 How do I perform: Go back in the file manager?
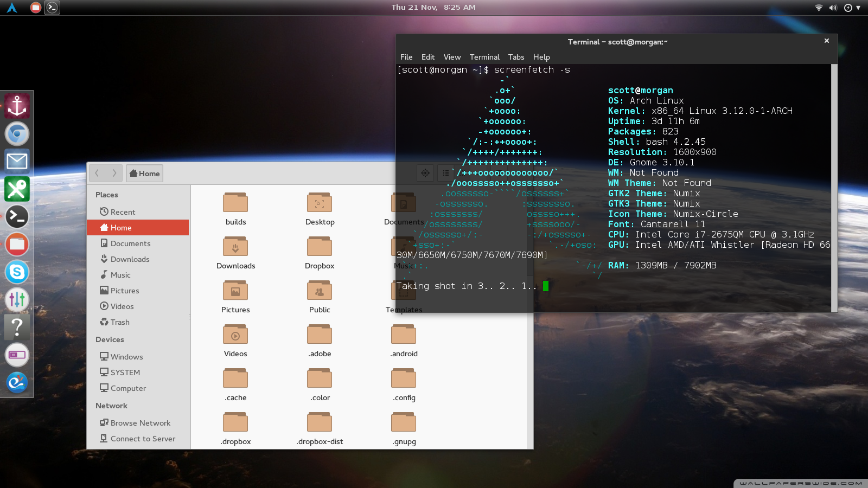(x=97, y=174)
